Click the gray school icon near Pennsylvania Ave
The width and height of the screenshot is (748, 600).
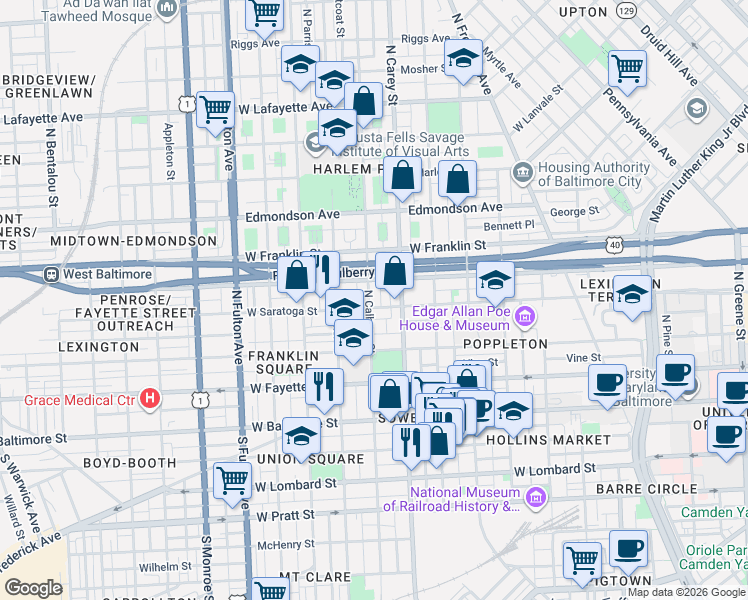tap(696, 109)
